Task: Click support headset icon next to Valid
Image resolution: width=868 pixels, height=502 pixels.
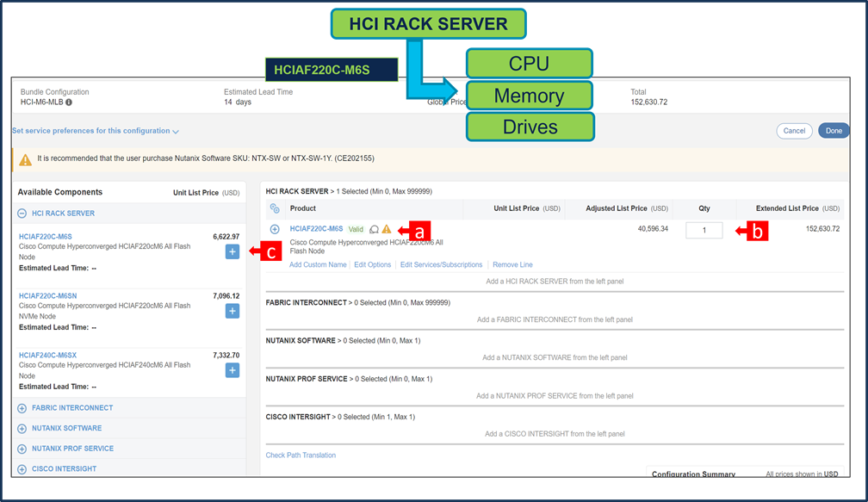Action: tap(375, 229)
